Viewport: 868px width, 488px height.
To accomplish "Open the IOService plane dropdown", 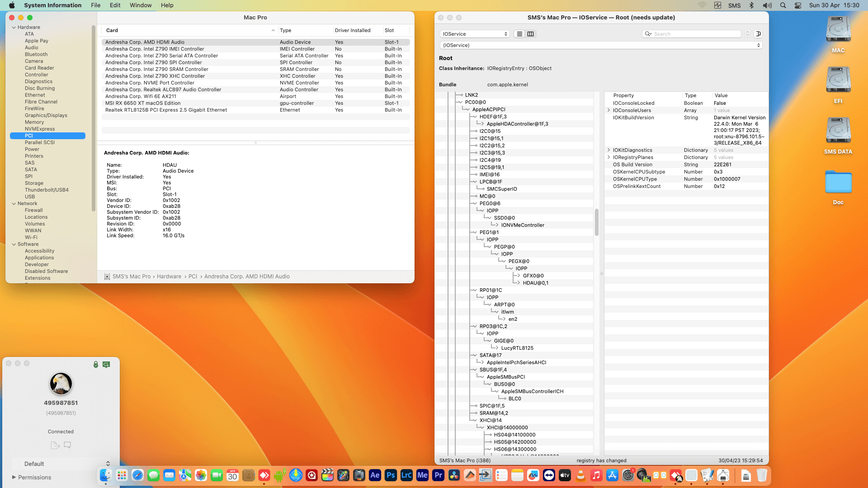I will pos(475,34).
